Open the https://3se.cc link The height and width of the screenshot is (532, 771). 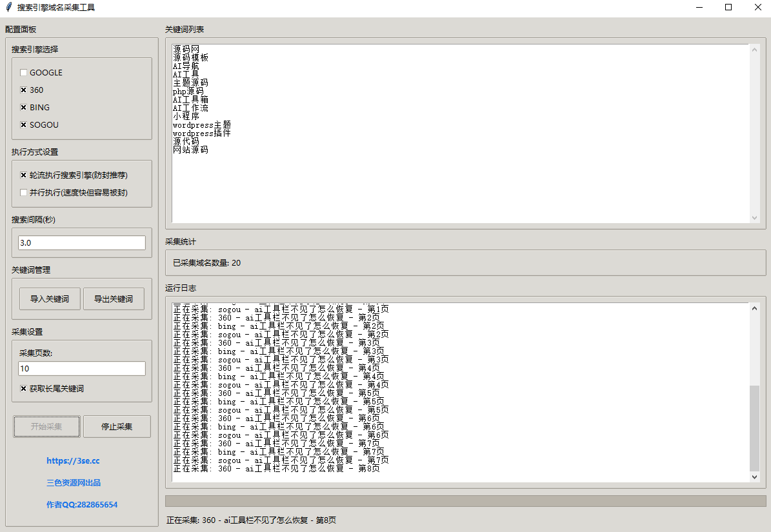pyautogui.click(x=73, y=461)
